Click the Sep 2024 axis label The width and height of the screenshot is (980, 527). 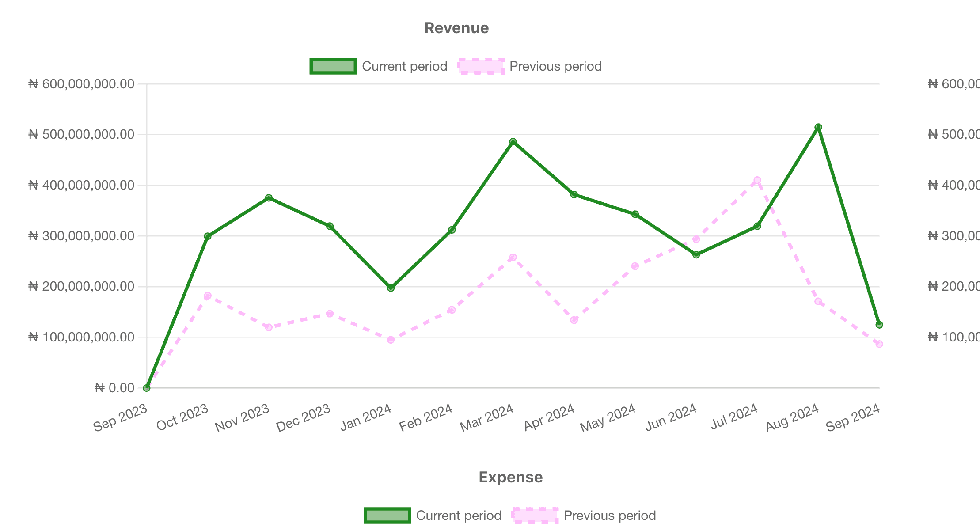[853, 418]
